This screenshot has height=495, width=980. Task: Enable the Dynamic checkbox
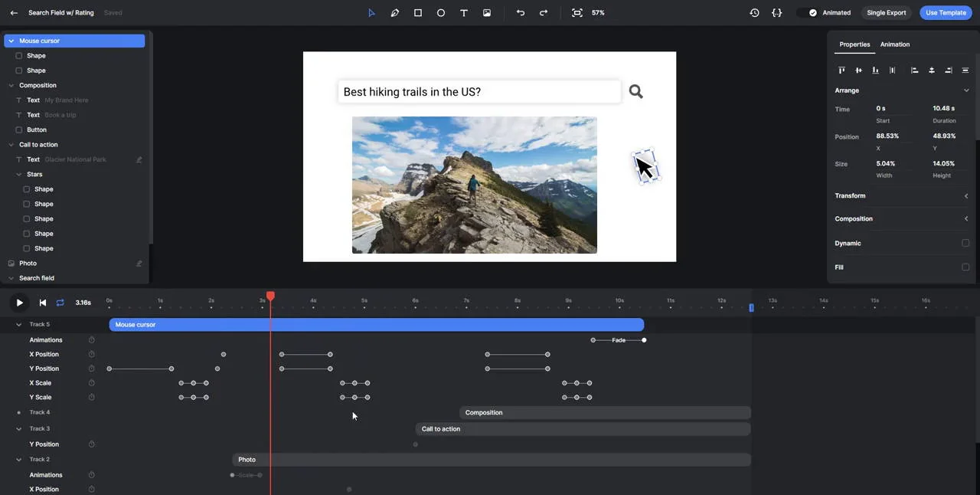pos(965,243)
